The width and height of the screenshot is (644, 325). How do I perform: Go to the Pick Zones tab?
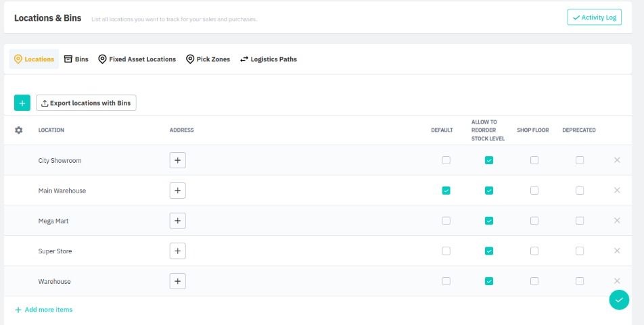208,59
